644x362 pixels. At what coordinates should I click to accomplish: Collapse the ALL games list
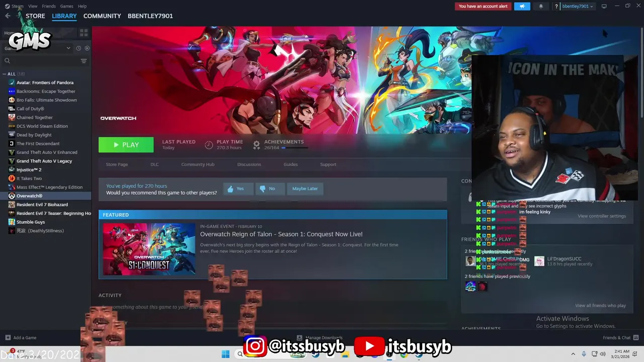point(4,74)
